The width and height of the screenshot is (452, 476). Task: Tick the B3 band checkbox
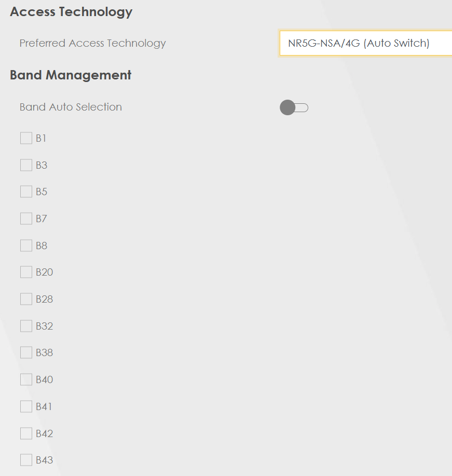coord(26,165)
